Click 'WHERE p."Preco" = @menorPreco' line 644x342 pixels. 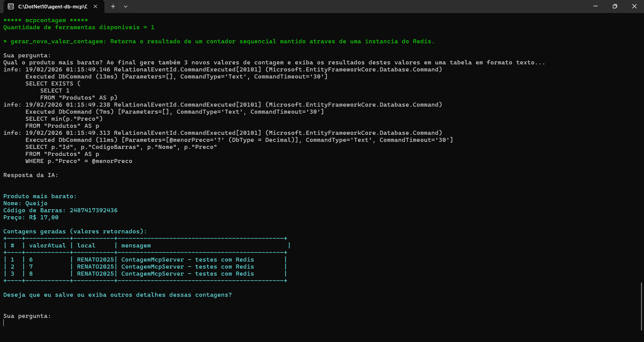[x=79, y=161]
